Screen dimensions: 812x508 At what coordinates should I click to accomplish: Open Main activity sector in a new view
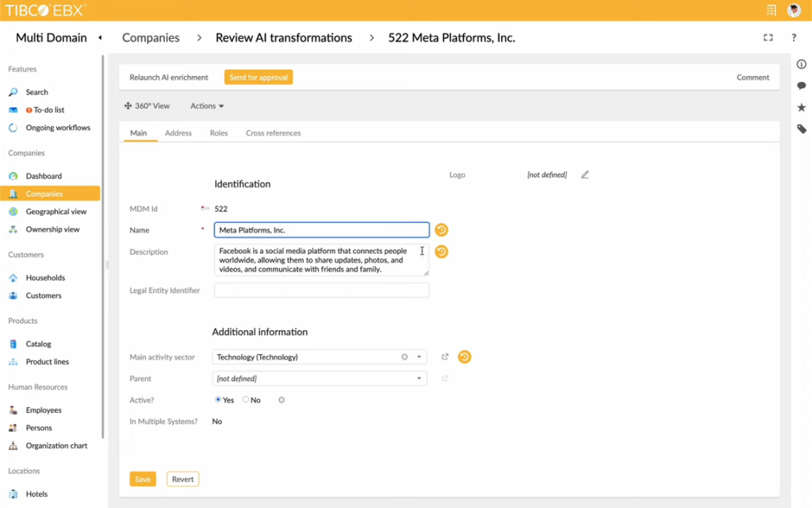(445, 356)
